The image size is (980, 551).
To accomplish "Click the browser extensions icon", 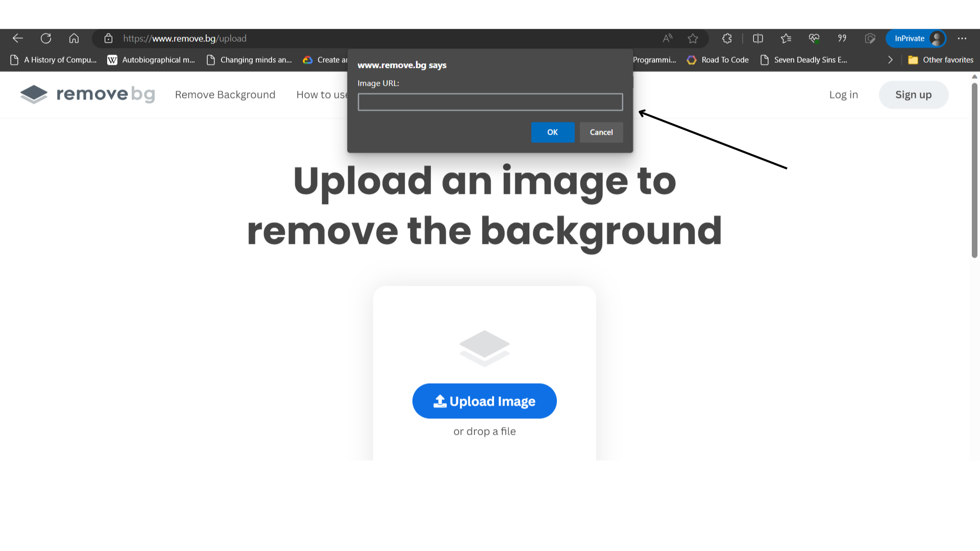I will tap(727, 38).
